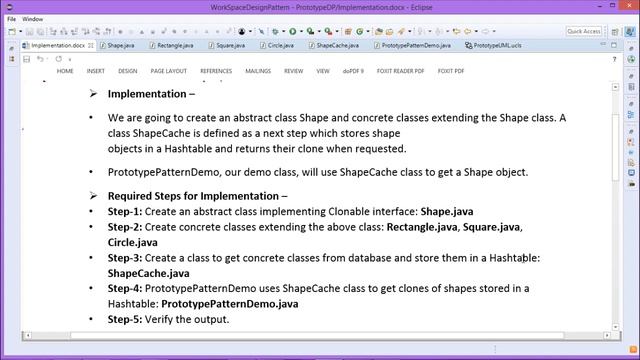Click the round profile toolbar icon
The height and width of the screenshot is (360, 640).
pyautogui.click(x=242, y=31)
